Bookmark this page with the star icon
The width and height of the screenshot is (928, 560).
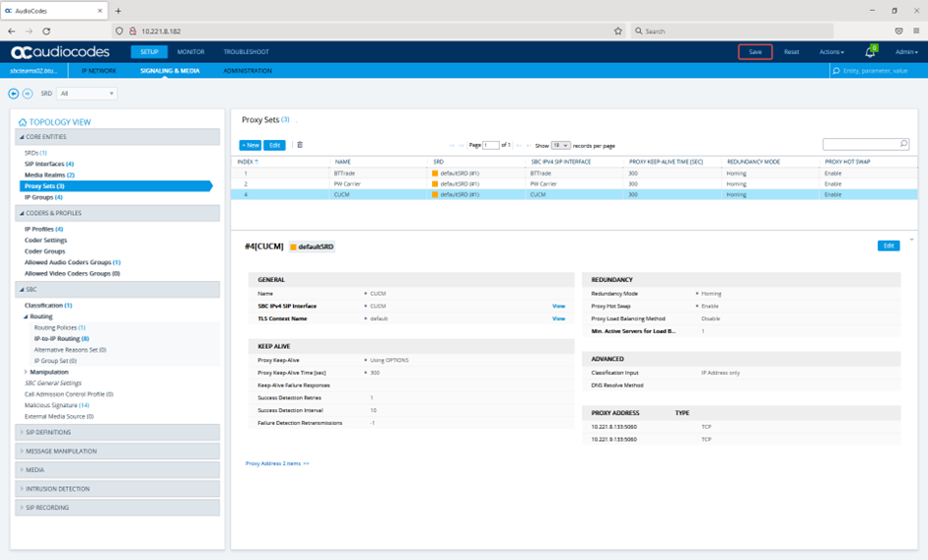click(x=618, y=31)
